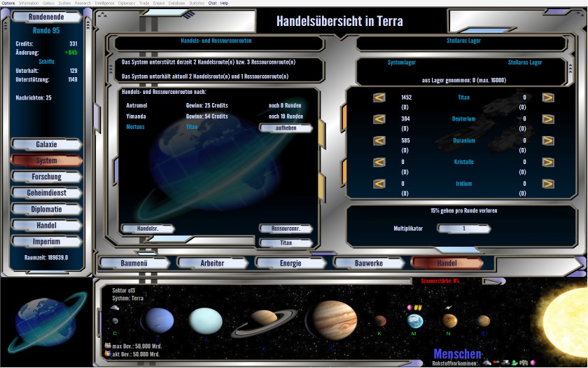The image size is (588, 368).
Task: Cancel the Mortens route with aufheben
Action: (x=285, y=128)
